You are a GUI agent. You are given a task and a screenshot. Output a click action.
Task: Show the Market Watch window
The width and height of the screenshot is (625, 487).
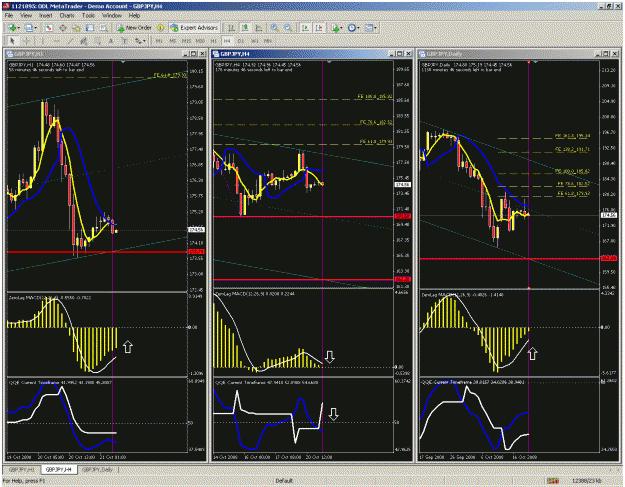pos(49,28)
